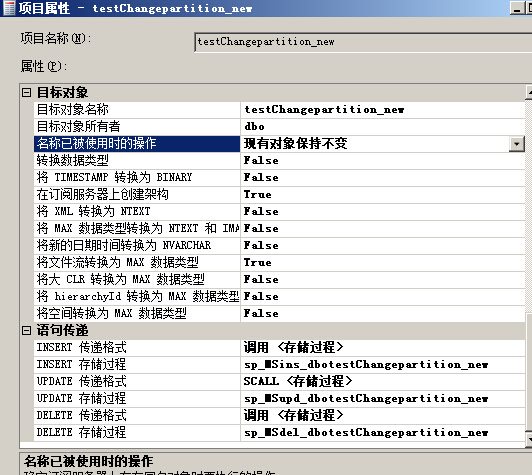This screenshot has width=532, height=475.
Task: Click the False value for XML 转换为 NTEXT
Action: pyautogui.click(x=261, y=211)
